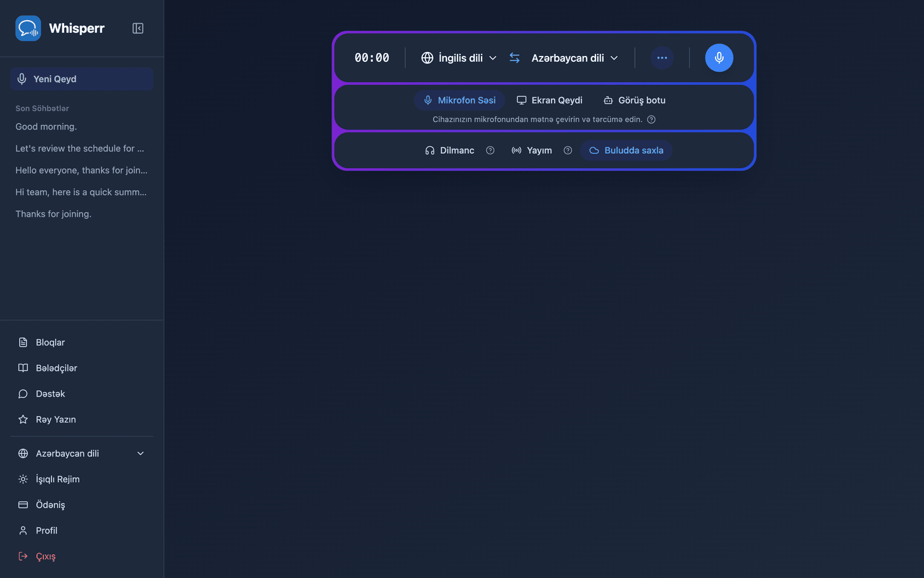Toggle Yayım broadcast mode

[532, 150]
